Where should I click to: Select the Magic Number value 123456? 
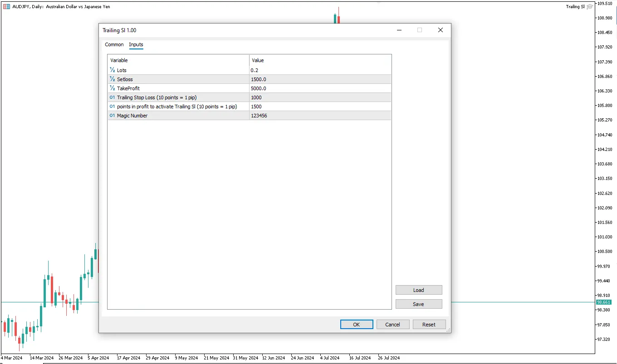pos(320,116)
